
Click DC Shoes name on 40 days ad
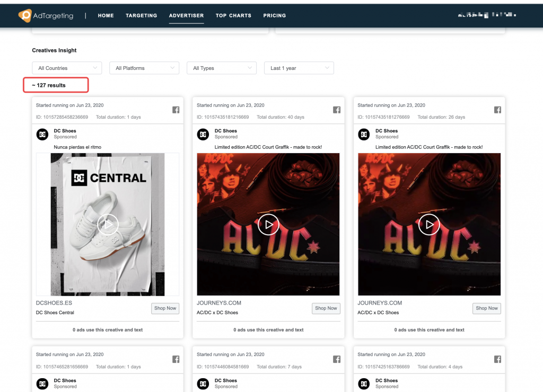(226, 131)
